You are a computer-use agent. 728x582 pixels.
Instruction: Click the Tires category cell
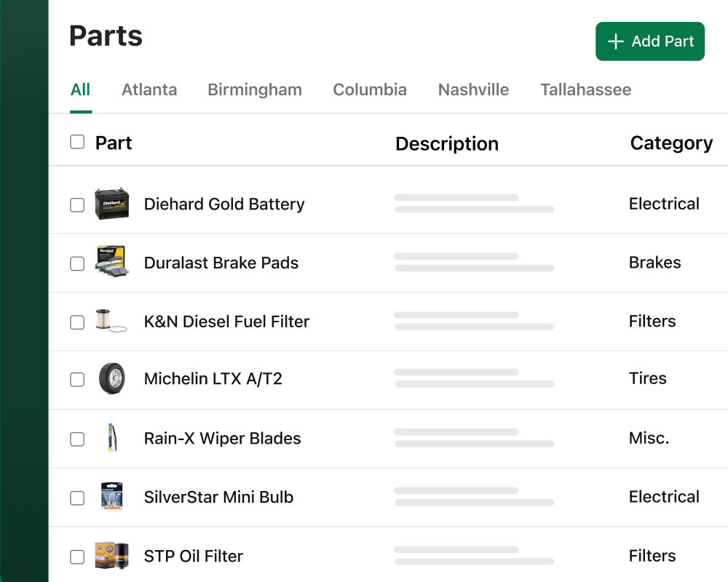[x=648, y=378]
